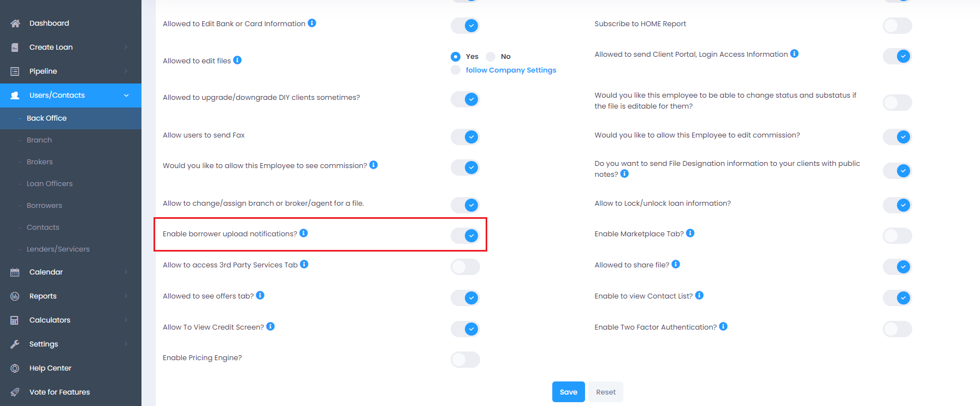Click info icon next to Allowed to edit files
This screenshot has height=406, width=980.
pyautogui.click(x=238, y=60)
